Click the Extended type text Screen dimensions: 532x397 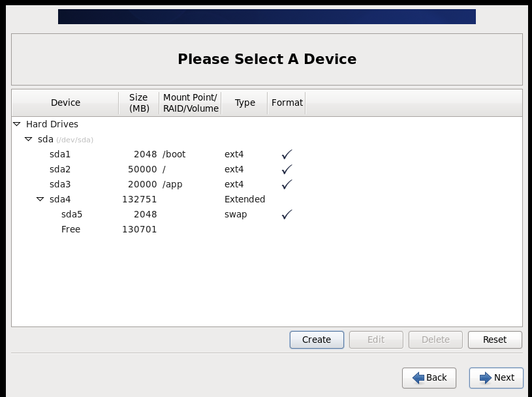click(x=245, y=199)
